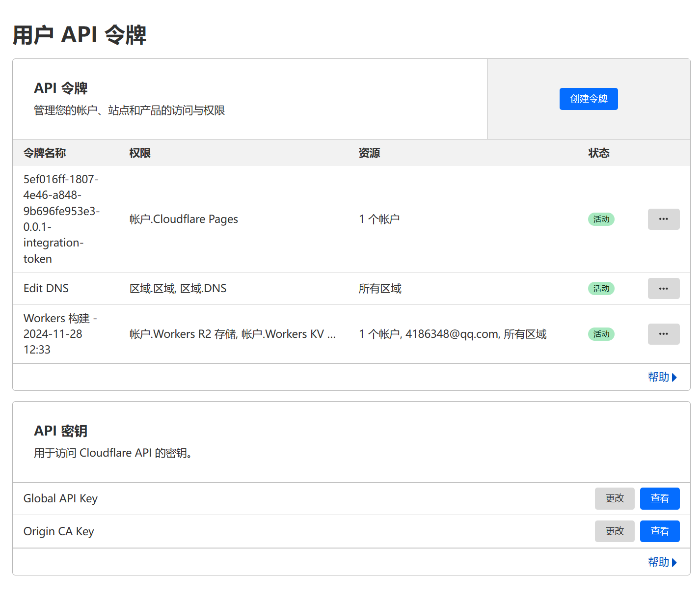Viewport: 700px width, 601px height.
Task: Click the 活动 status badge for Edit DNS
Action: [601, 289]
